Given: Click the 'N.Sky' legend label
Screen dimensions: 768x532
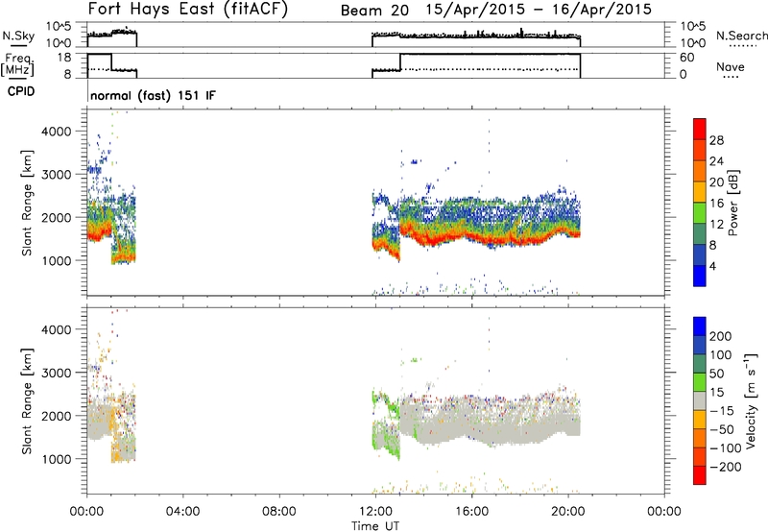Looking at the screenshot, I should pos(18,36).
